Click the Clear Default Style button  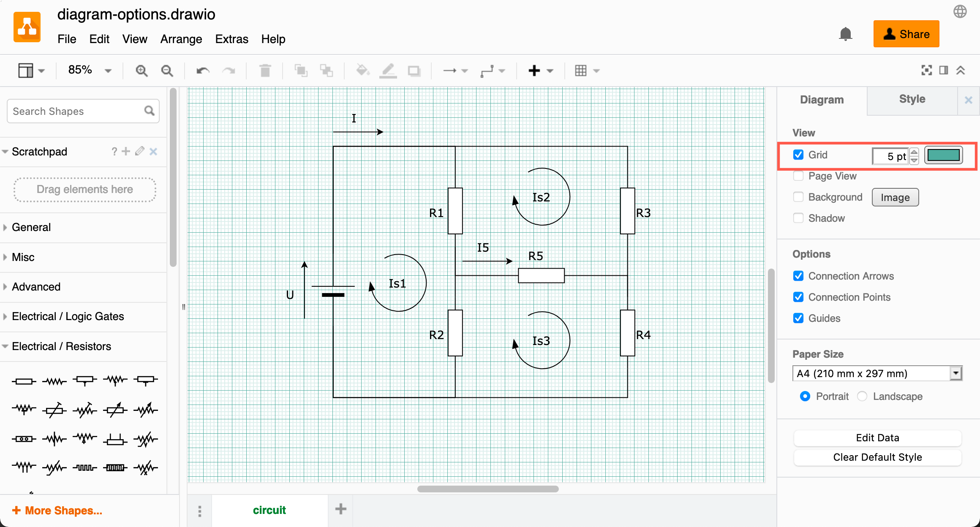coord(877,457)
